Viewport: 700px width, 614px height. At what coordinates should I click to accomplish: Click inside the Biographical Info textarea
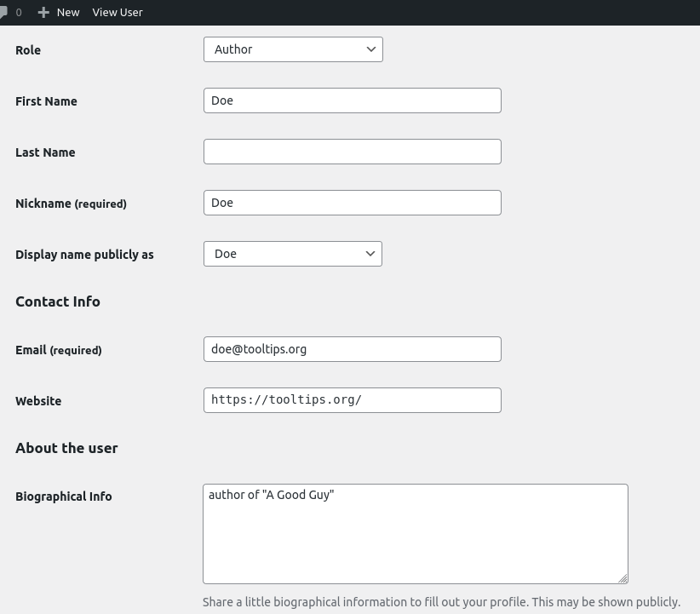pos(416,534)
